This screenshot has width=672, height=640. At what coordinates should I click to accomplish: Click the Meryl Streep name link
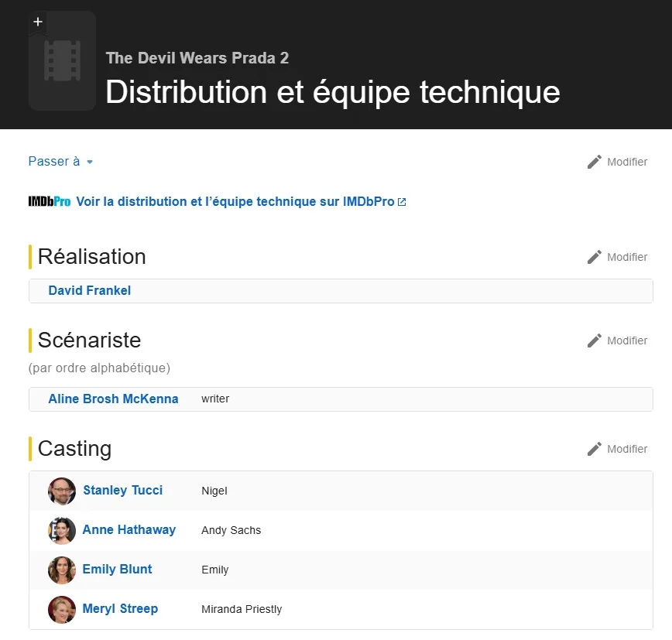point(120,609)
